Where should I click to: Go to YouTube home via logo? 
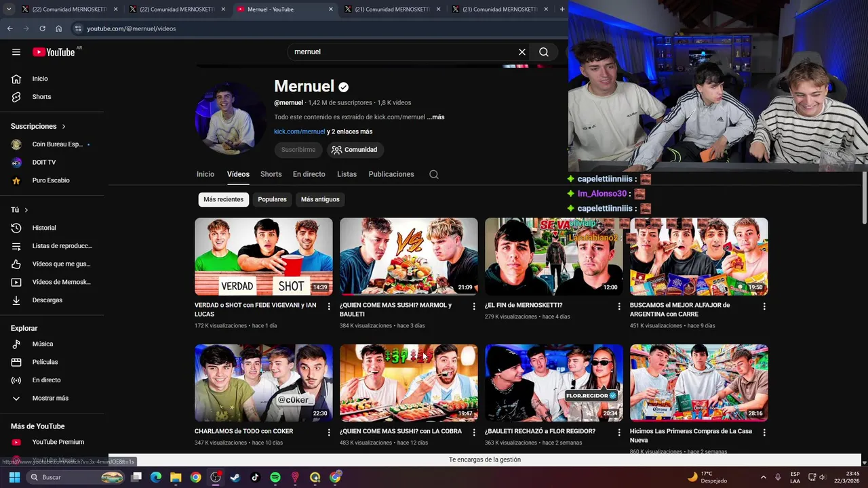pos(54,52)
